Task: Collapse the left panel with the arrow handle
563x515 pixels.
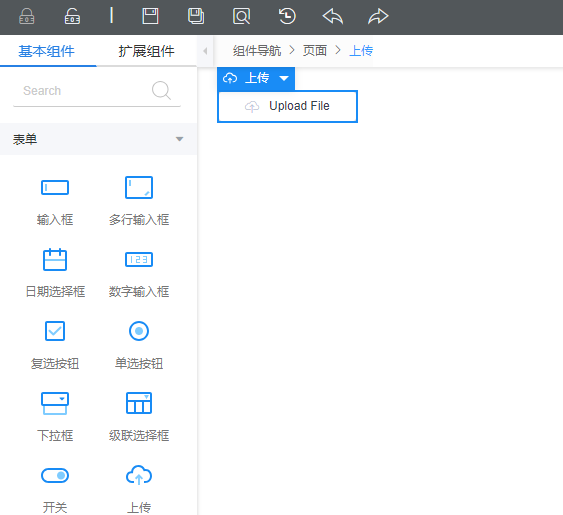Action: point(205,51)
